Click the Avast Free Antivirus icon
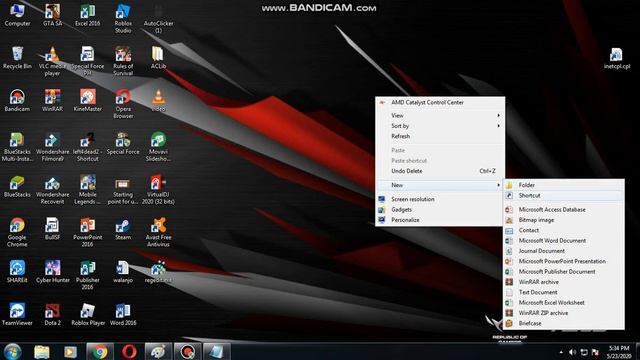The width and height of the screenshot is (640, 360). click(x=158, y=232)
